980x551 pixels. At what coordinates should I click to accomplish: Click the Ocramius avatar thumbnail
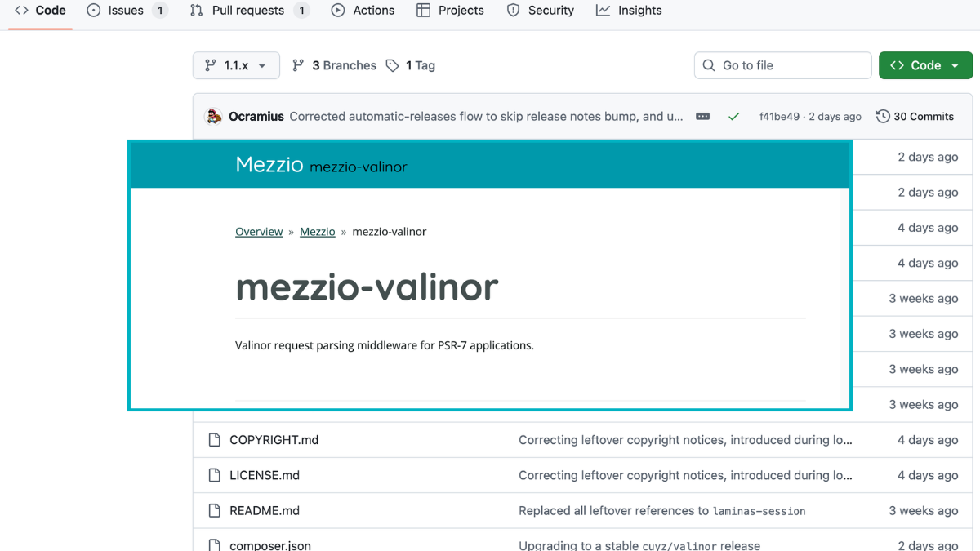tap(214, 116)
